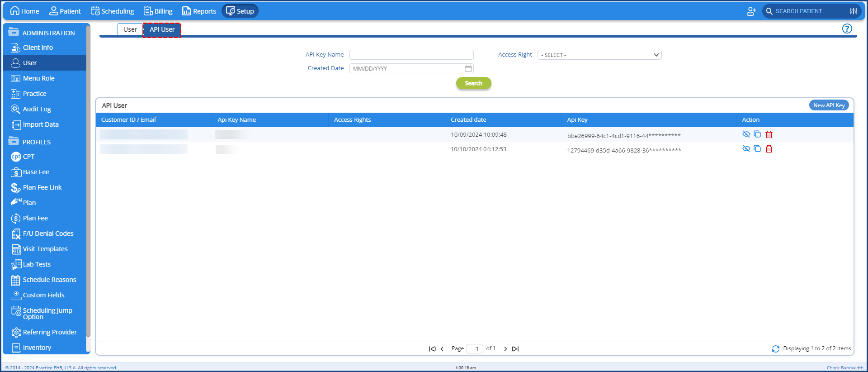Delete the API key starting with bbe26999
Viewport: 868px width, 372px height.
[769, 134]
